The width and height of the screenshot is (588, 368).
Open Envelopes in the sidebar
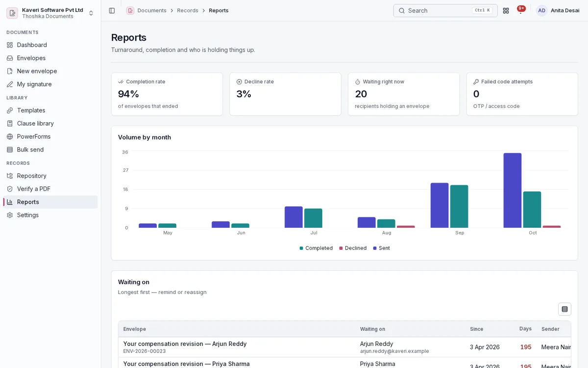point(50,58)
